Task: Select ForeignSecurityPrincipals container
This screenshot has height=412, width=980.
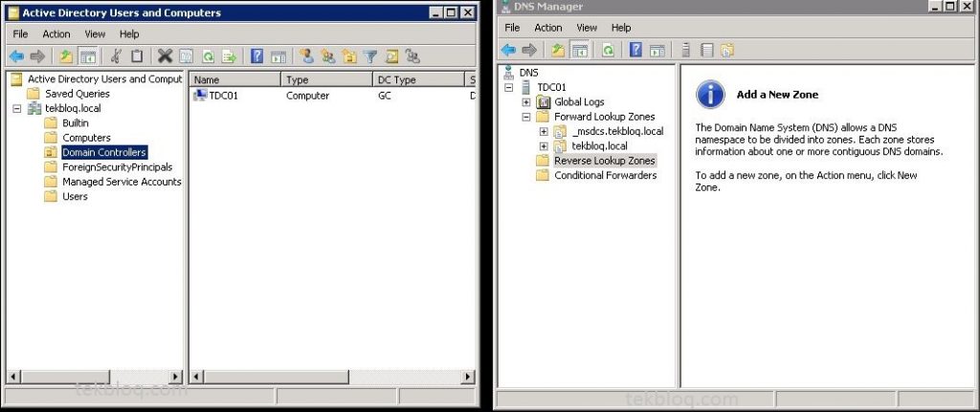Action: 117,167
